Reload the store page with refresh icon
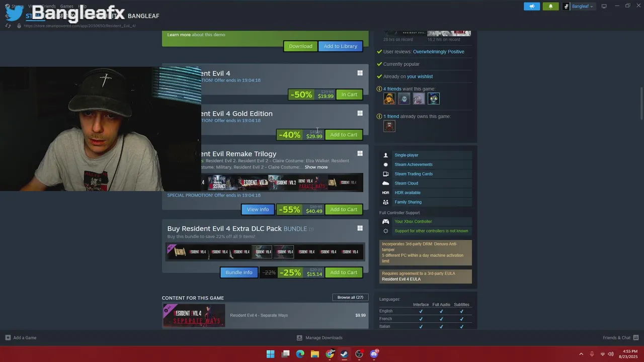This screenshot has width=644, height=362. (8, 26)
